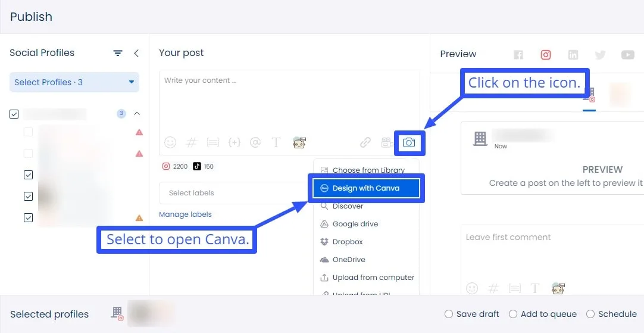The width and height of the screenshot is (644, 333).
Task: Open the Manage labels link
Action: pyautogui.click(x=185, y=214)
